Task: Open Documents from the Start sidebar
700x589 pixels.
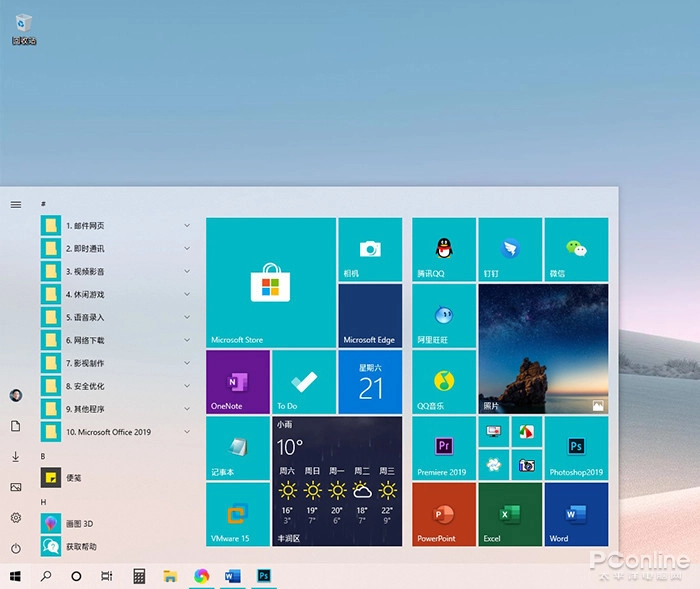Action: (16, 426)
